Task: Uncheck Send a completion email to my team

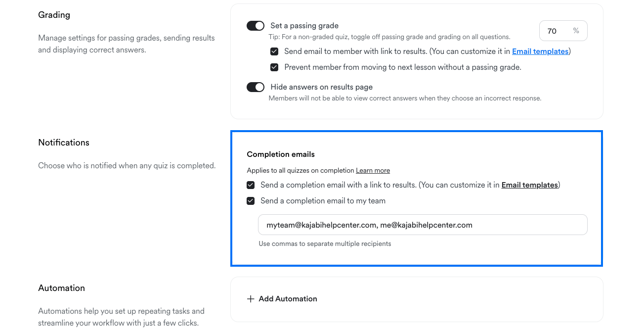Action: tap(251, 201)
